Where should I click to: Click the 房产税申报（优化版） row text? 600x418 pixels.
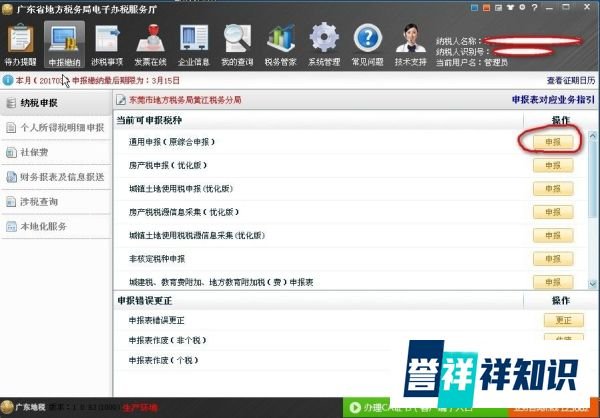pyautogui.click(x=168, y=165)
